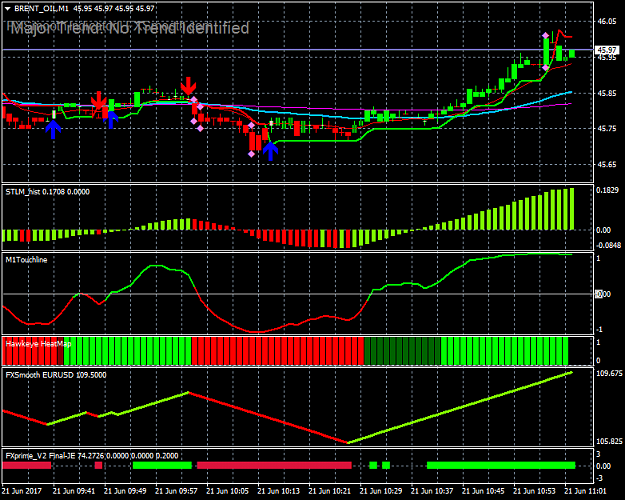Click the blue buy arrow under the 10:14 low
This screenshot has width=625, height=500.
[x=270, y=151]
